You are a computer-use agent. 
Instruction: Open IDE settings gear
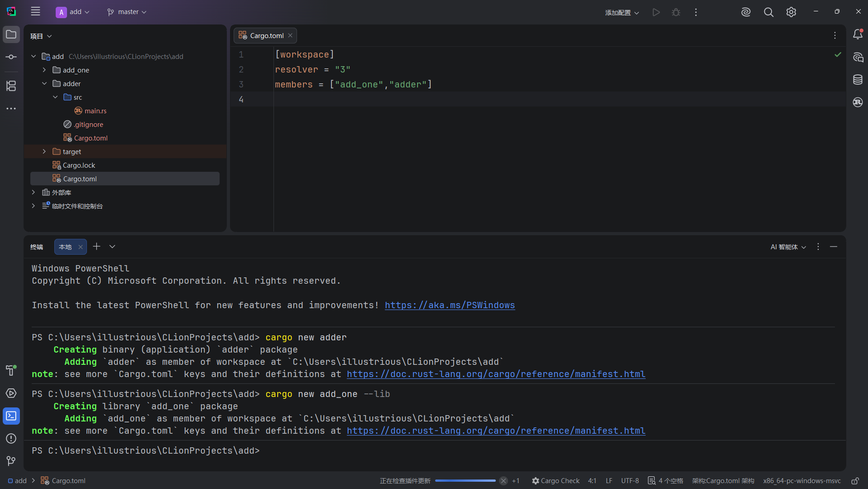[791, 12]
